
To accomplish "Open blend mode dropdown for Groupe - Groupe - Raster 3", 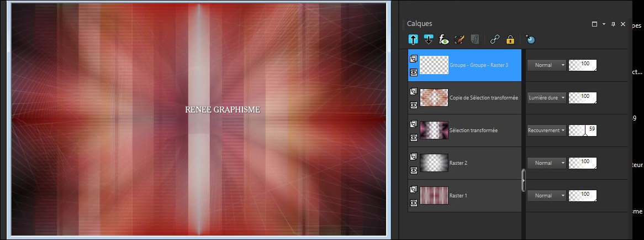I will [547, 65].
